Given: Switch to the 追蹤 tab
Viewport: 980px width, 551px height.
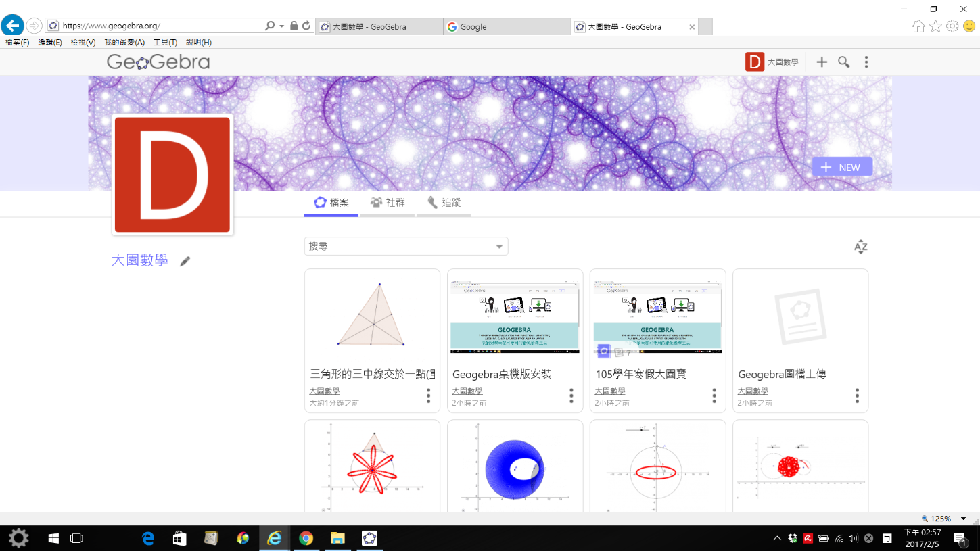Looking at the screenshot, I should (444, 203).
